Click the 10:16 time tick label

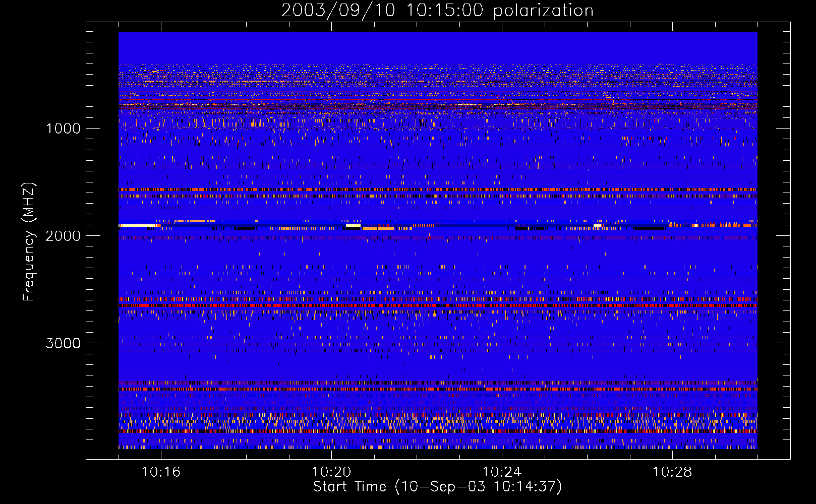[x=161, y=472]
